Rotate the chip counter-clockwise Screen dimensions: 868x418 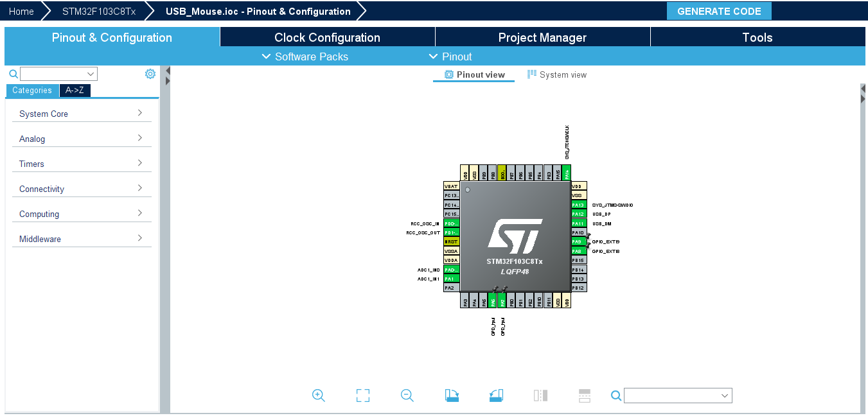[496, 396]
